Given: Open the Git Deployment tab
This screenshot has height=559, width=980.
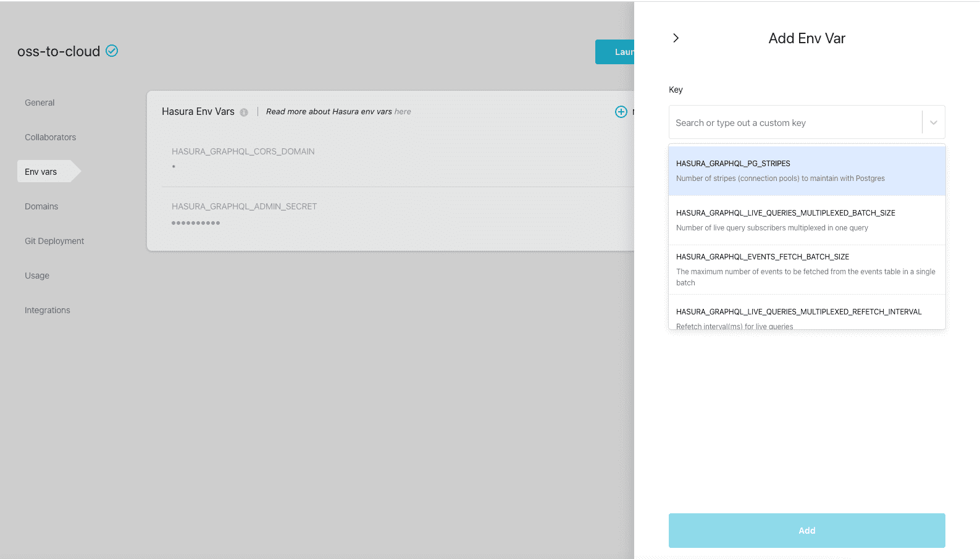Looking at the screenshot, I should click(x=54, y=241).
